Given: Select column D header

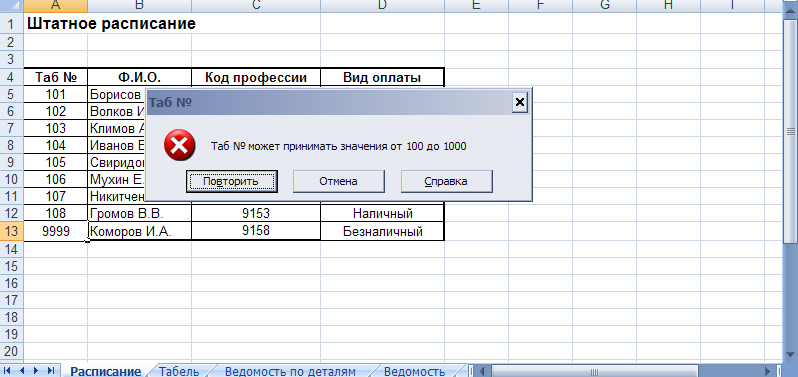Looking at the screenshot, I should 382,5.
